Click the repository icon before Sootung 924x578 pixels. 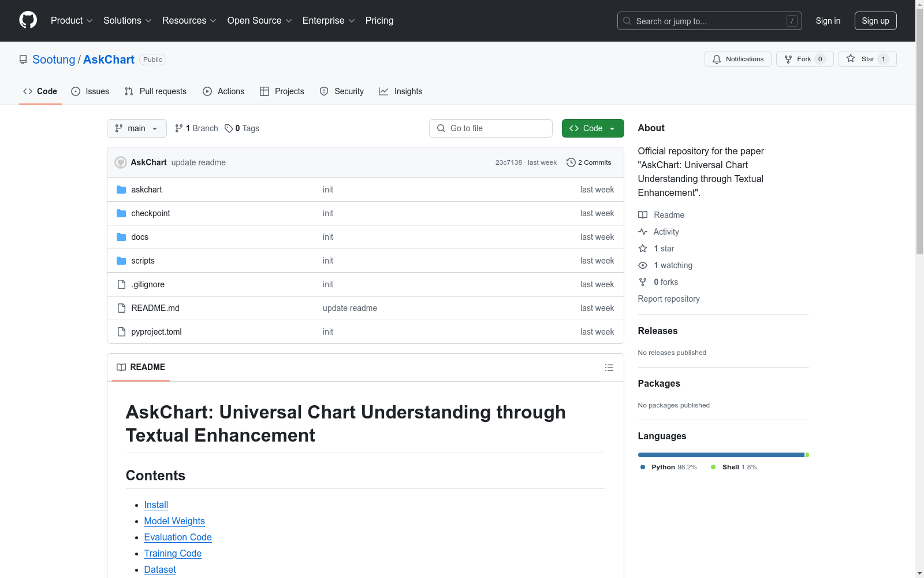[23, 60]
